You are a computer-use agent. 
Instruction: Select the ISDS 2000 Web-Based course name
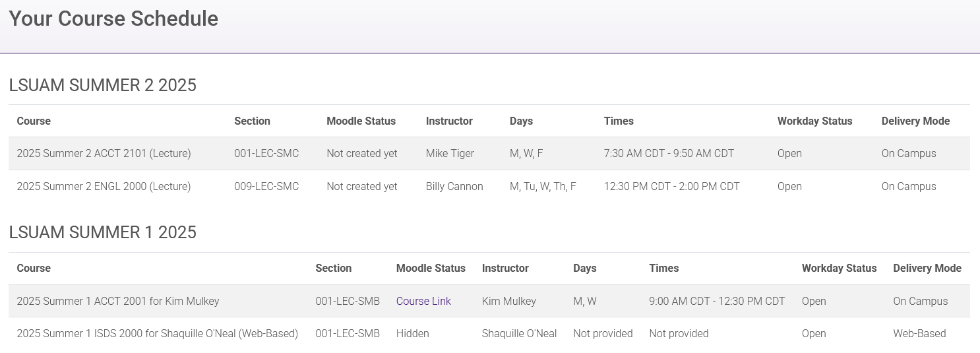point(157,334)
